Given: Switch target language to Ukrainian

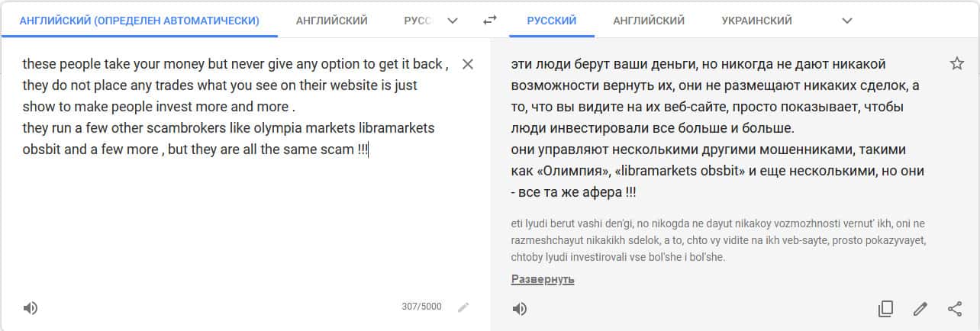Looking at the screenshot, I should [756, 21].
